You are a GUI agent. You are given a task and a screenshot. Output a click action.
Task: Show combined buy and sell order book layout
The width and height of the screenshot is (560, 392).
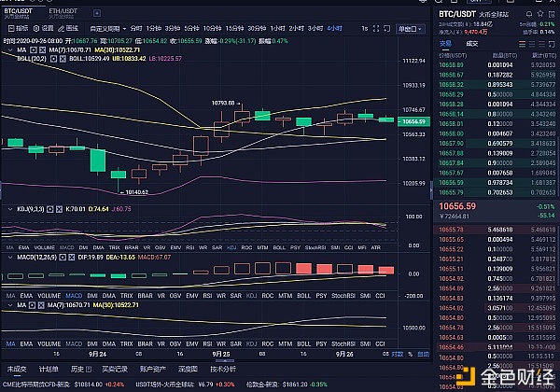[x=522, y=44]
